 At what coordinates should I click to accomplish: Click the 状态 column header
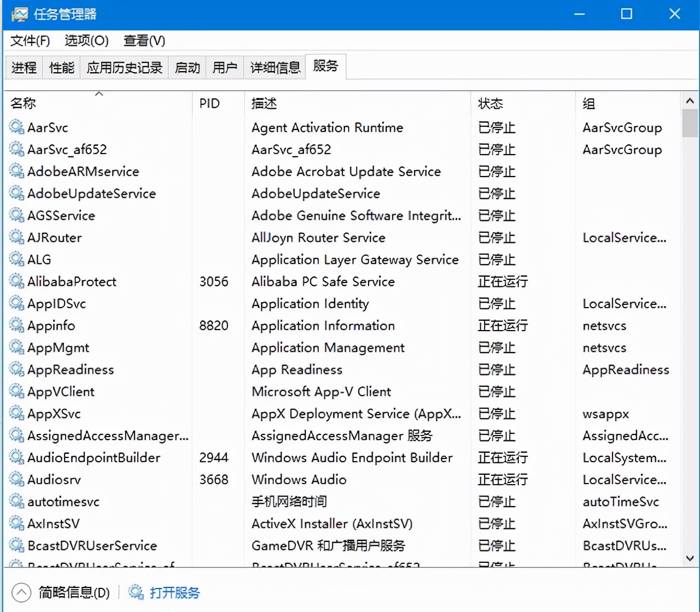click(491, 103)
